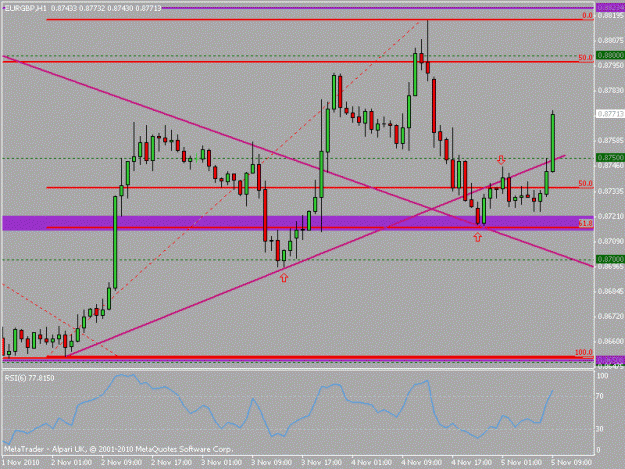Select the Fibonacci 50.0 label near 0.87335
This screenshot has height=469, width=625.
[x=586, y=184]
